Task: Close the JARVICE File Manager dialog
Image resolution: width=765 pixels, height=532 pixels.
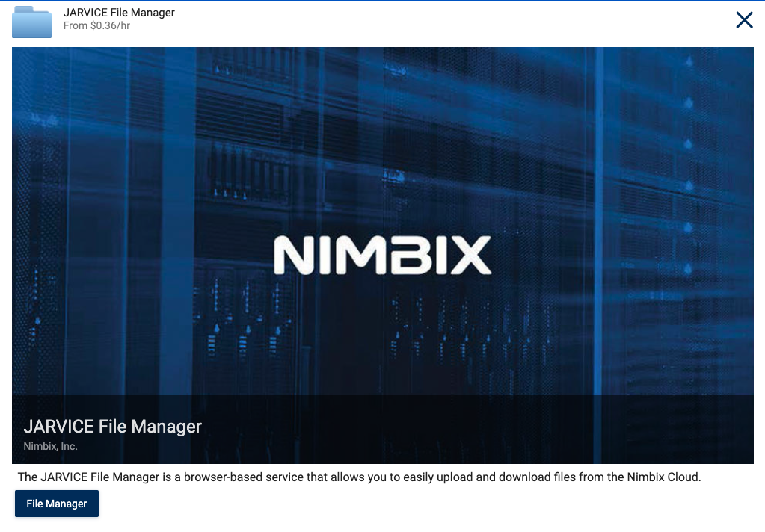Action: coord(744,20)
